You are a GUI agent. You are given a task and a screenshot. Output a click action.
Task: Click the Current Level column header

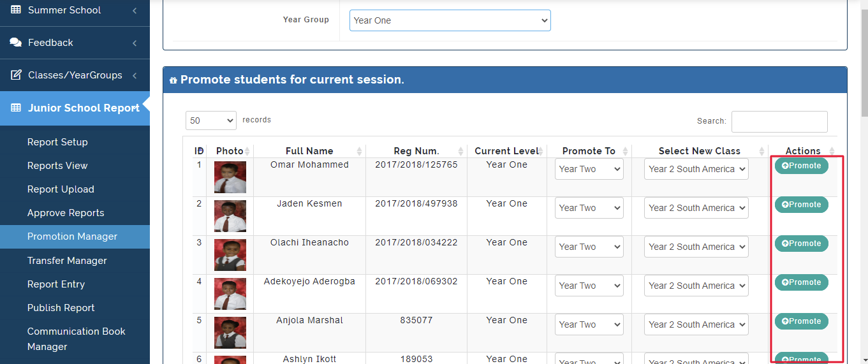507,151
